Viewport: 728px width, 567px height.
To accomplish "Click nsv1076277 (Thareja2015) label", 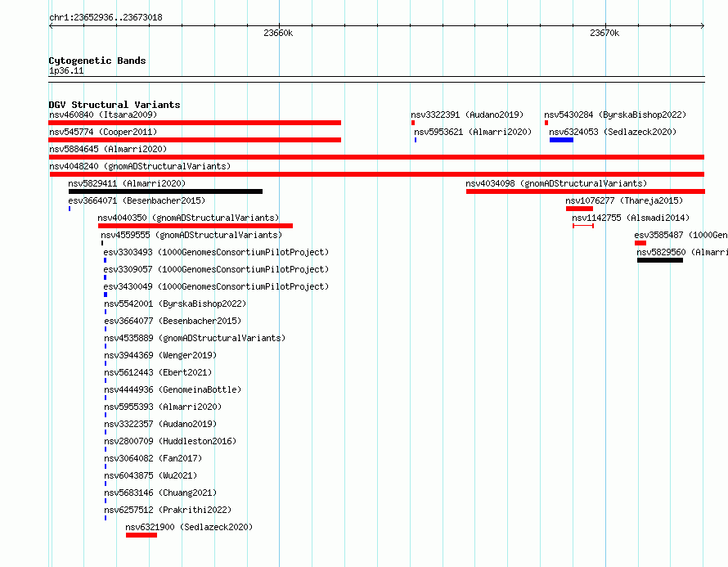I will (x=624, y=200).
